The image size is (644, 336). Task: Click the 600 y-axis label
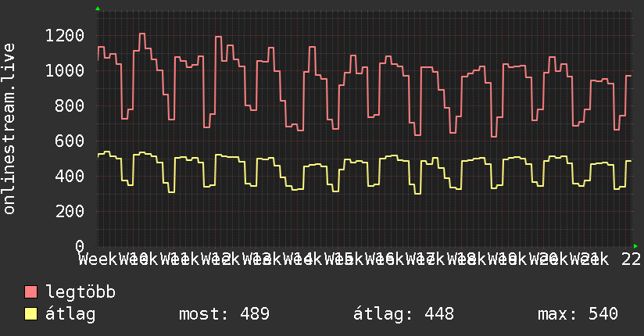[x=70, y=141]
